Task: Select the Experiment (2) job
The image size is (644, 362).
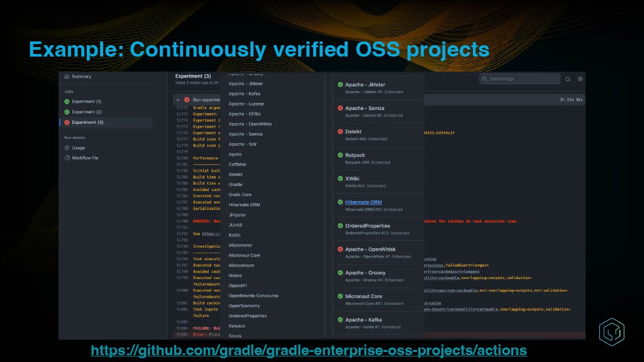Action: pos(86,112)
